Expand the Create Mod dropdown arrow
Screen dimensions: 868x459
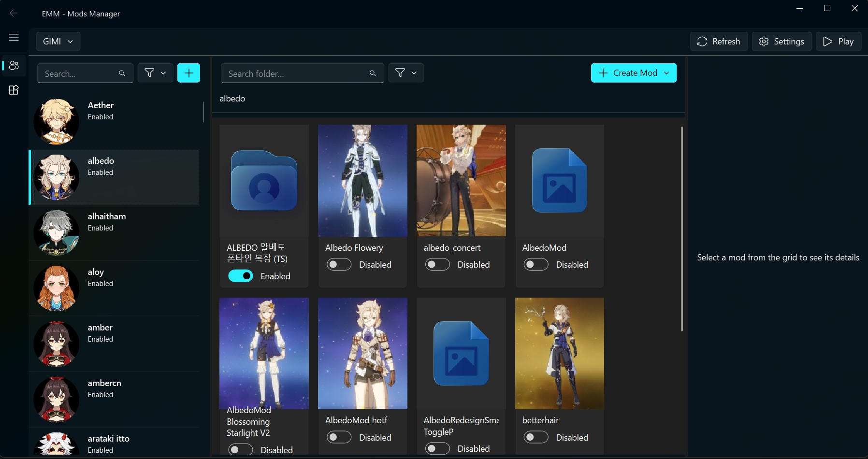[x=667, y=73]
